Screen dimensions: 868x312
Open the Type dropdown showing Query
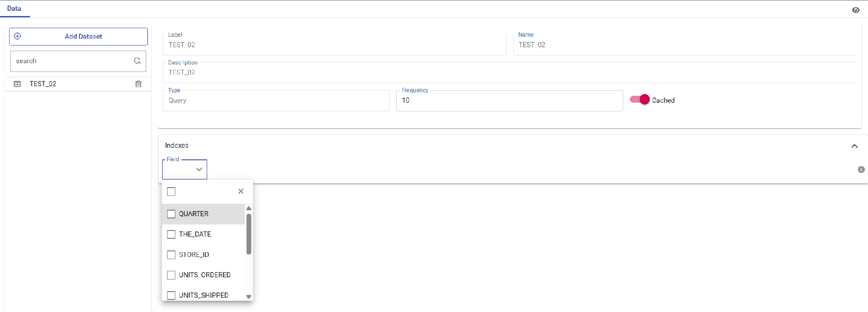[276, 101]
